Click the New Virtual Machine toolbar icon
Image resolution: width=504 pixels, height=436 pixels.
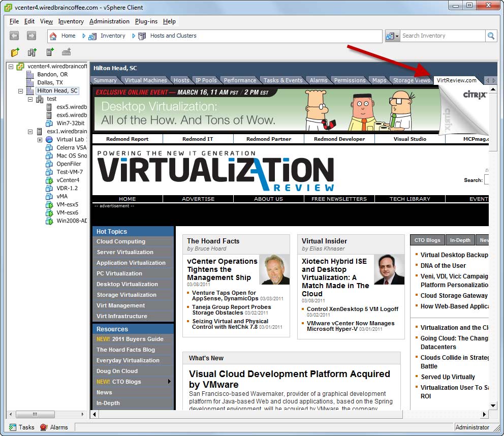point(67,52)
